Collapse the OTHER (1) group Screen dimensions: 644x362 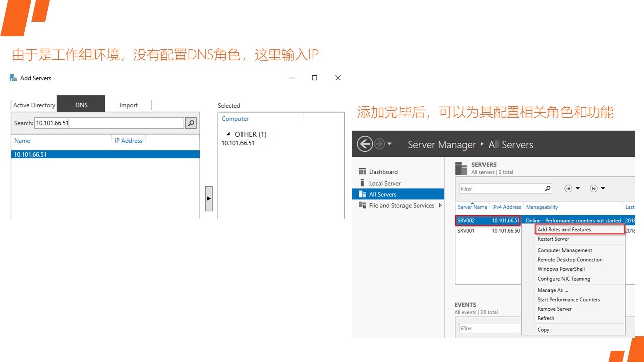click(228, 134)
